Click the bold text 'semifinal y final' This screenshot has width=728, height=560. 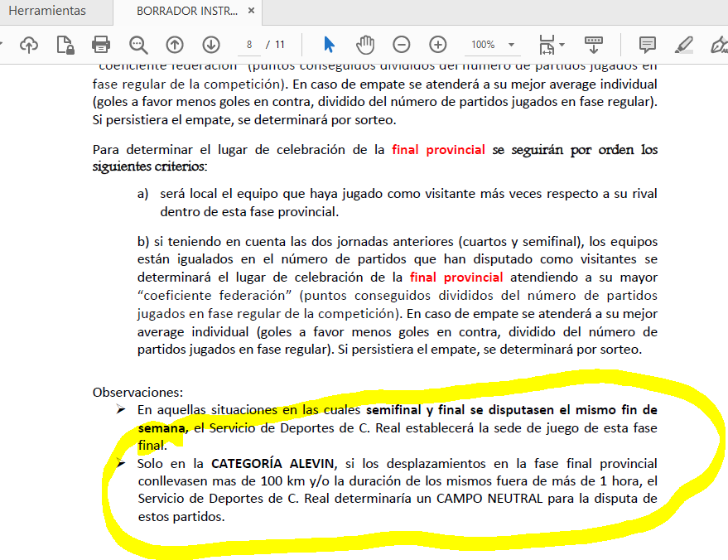[x=416, y=410]
